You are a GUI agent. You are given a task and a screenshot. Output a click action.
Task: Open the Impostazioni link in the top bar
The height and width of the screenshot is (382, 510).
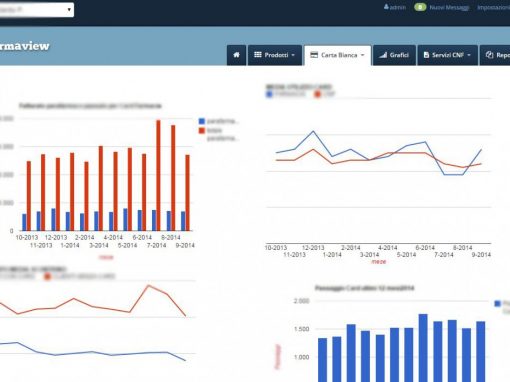click(x=493, y=7)
